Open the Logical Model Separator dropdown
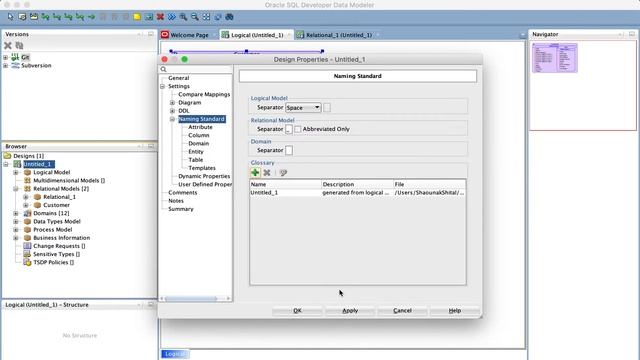 pos(303,107)
